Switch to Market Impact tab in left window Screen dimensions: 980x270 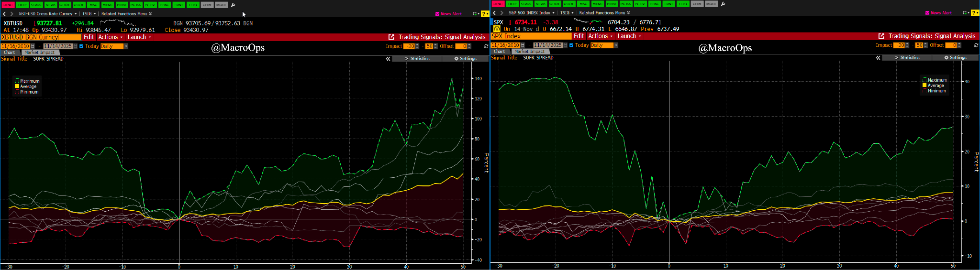pos(39,53)
